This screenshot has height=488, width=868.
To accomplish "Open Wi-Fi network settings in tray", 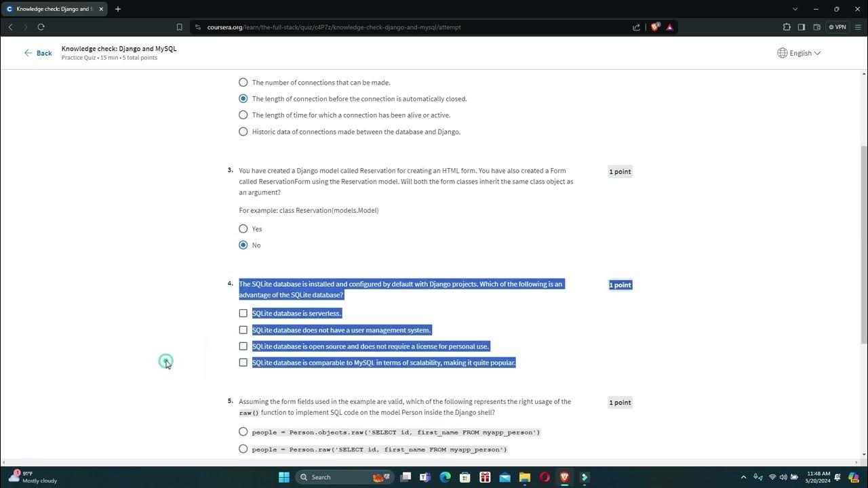I will 772,477.
